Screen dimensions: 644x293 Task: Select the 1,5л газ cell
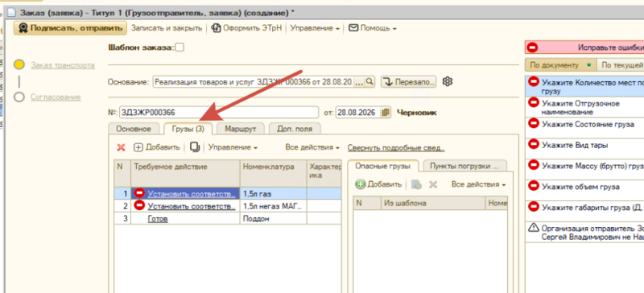point(273,193)
